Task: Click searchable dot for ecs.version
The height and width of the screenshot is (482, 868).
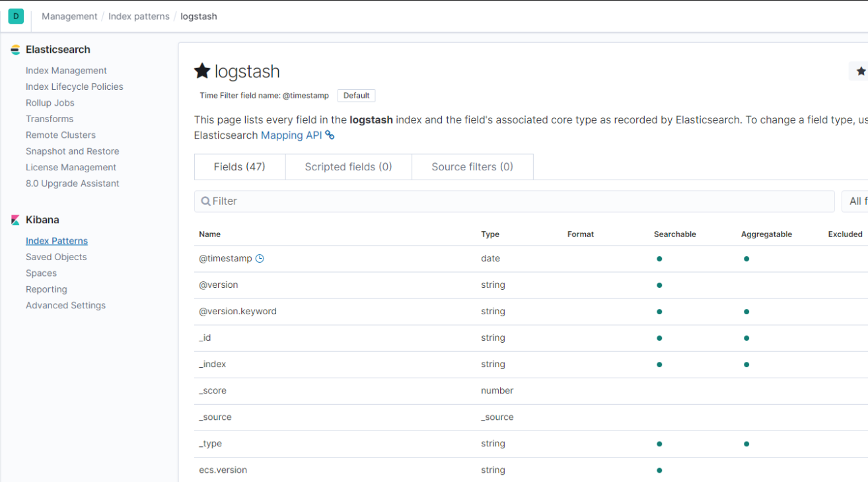Action: click(x=659, y=470)
